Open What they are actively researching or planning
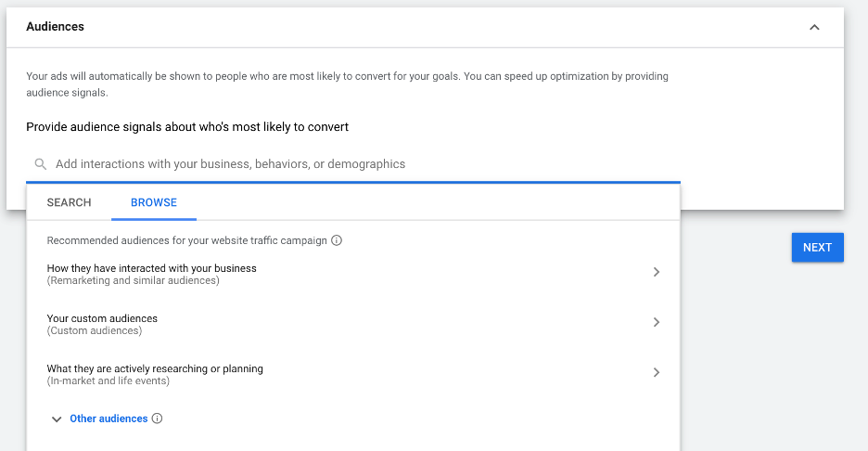This screenshot has height=451, width=868. pyautogui.click(x=155, y=368)
